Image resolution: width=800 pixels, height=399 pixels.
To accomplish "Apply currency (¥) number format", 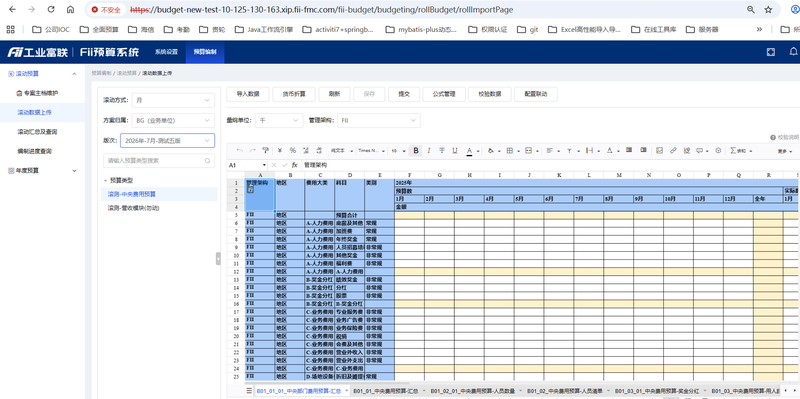I will click(280, 151).
